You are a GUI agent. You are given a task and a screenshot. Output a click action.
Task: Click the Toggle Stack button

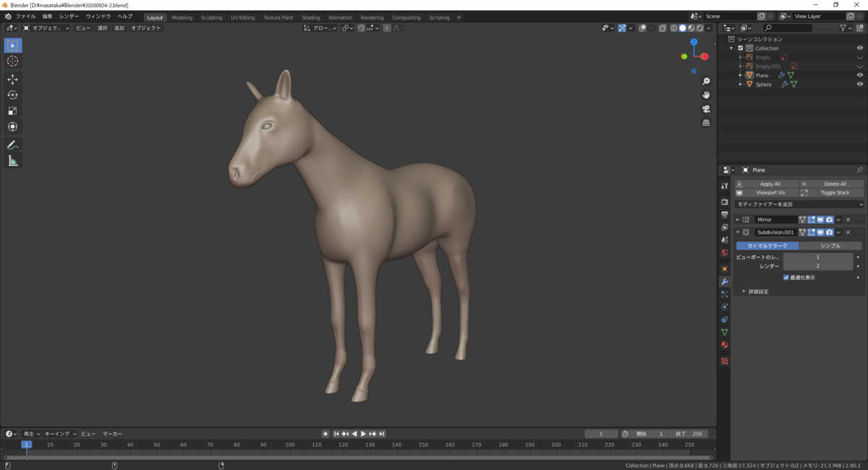tap(831, 193)
